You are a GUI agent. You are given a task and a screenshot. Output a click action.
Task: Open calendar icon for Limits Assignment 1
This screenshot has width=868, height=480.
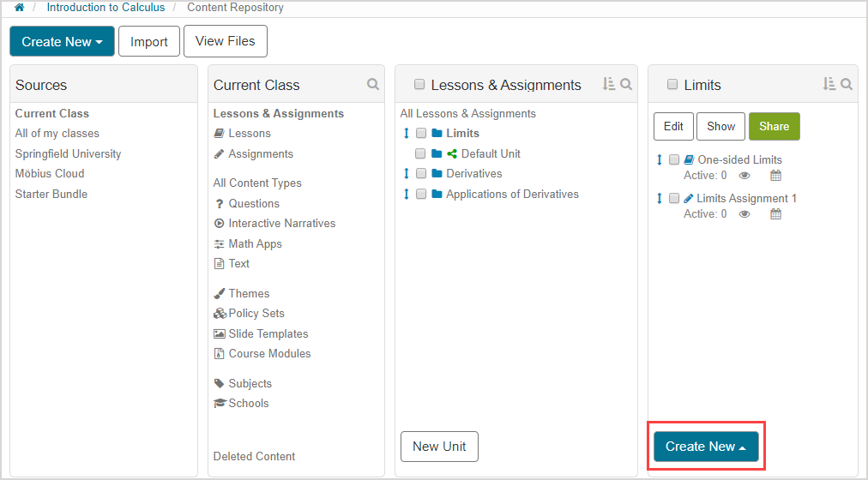point(775,214)
